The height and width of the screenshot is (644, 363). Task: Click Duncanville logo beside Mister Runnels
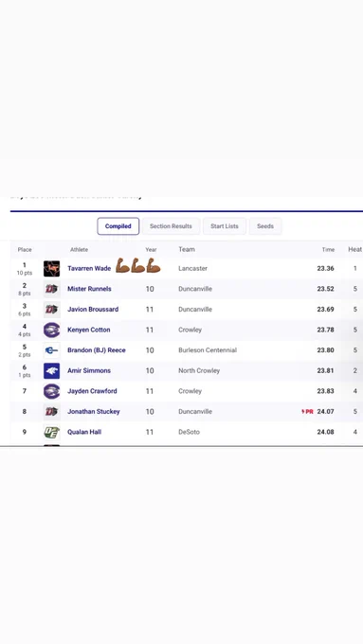(52, 289)
